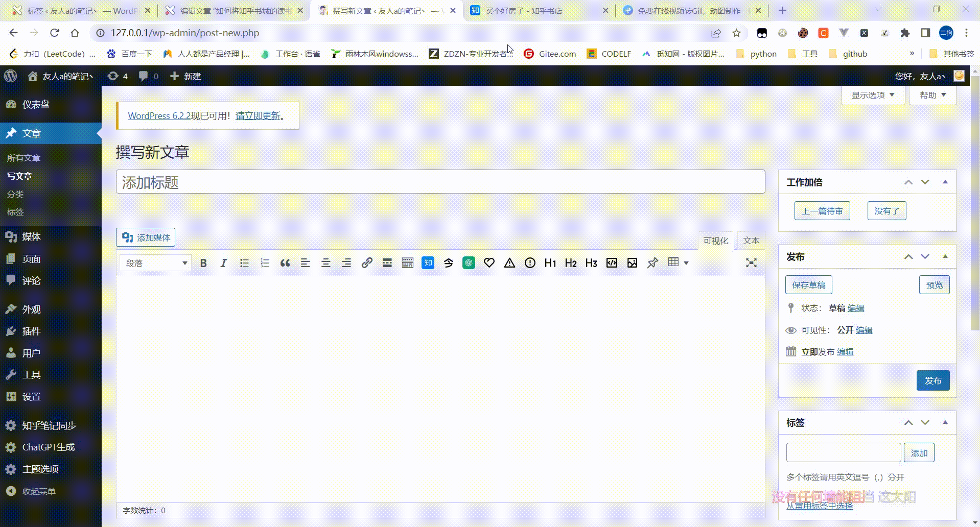Image resolution: width=980 pixels, height=527 pixels.
Task: Move the 标签 panel up with the up arrow
Action: 908,422
